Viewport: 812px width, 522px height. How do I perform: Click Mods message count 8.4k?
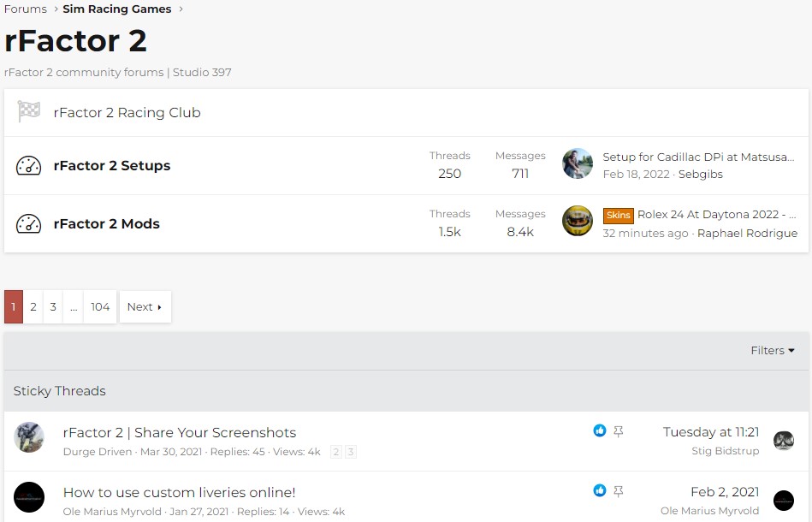[x=520, y=232]
